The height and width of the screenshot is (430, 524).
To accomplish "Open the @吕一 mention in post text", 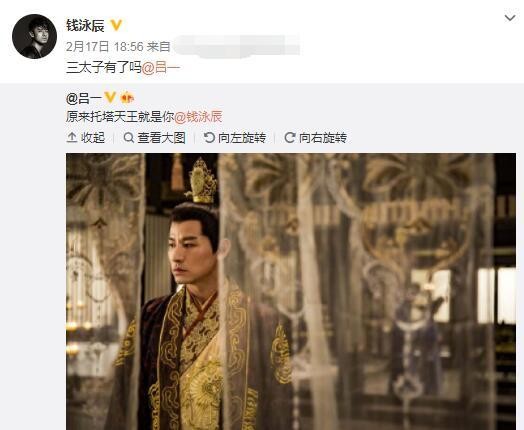I will [161, 68].
